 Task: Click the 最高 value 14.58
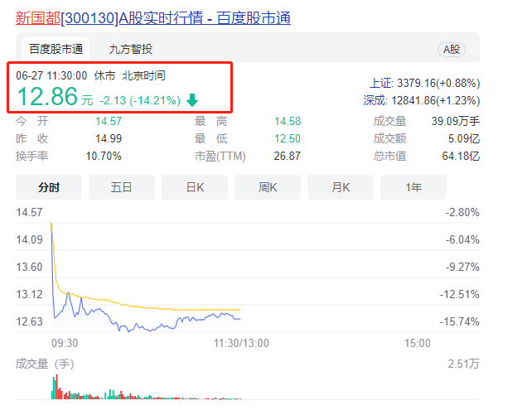point(288,121)
